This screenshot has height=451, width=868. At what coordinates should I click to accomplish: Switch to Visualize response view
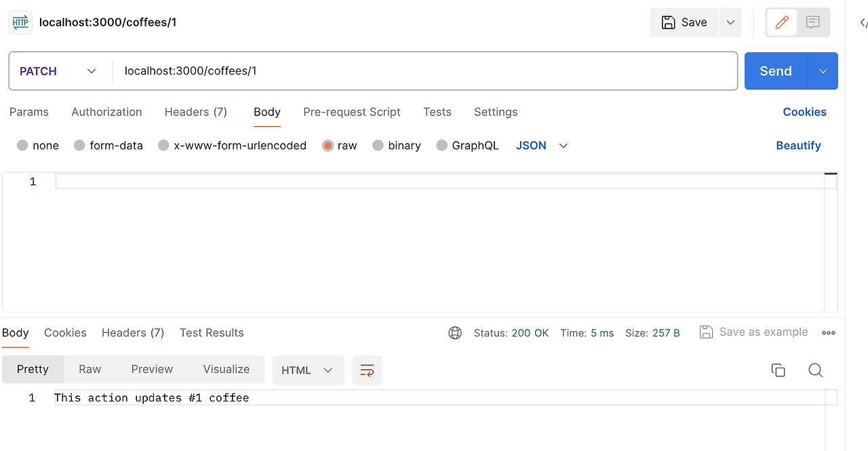[x=226, y=370]
